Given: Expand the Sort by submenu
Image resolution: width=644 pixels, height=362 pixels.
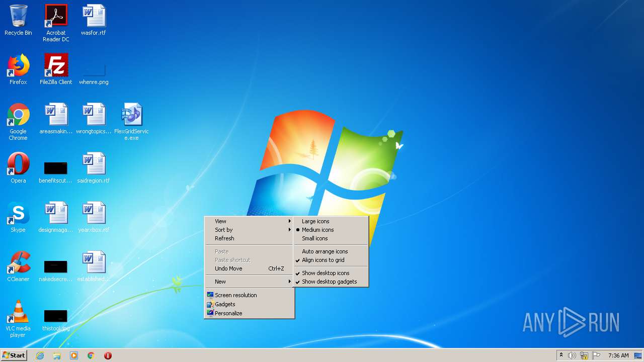Looking at the screenshot, I should tap(249, 230).
